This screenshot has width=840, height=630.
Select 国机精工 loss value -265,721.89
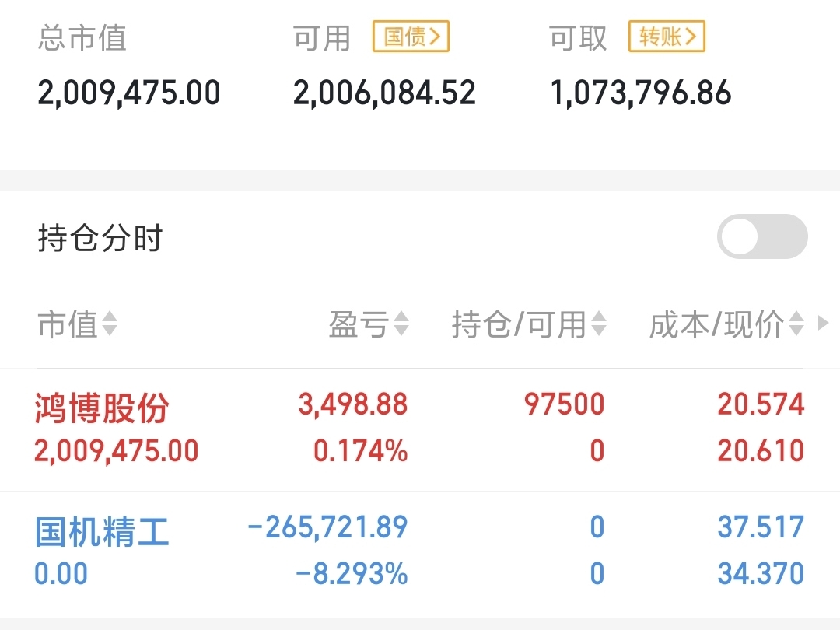pos(328,527)
